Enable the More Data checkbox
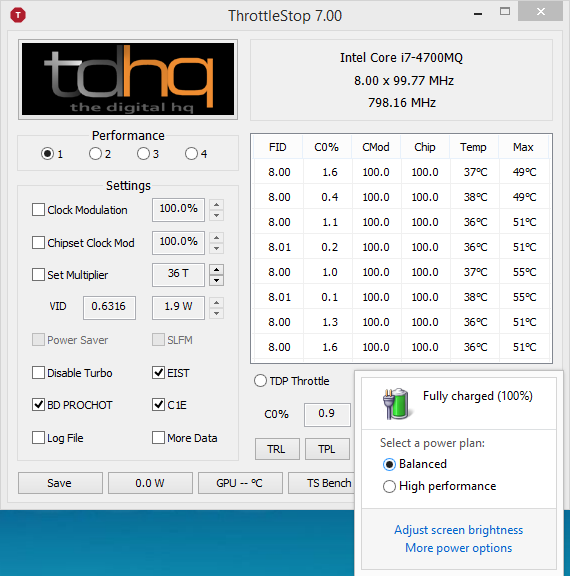This screenshot has height=576, width=570. [158, 438]
